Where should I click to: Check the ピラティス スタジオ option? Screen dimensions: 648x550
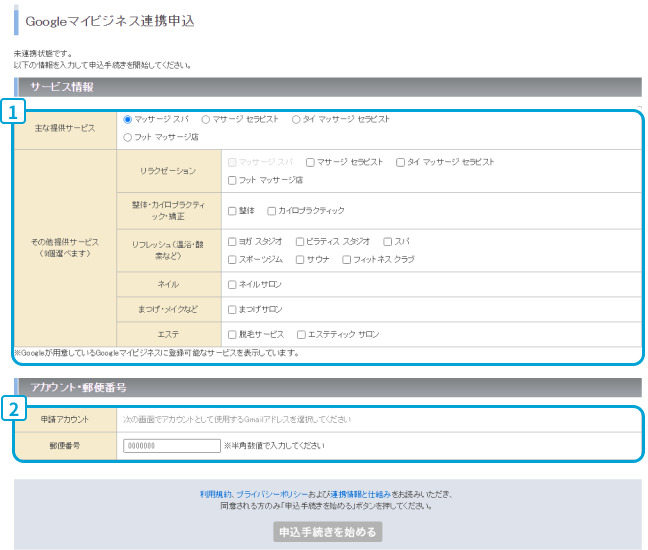tap(300, 242)
